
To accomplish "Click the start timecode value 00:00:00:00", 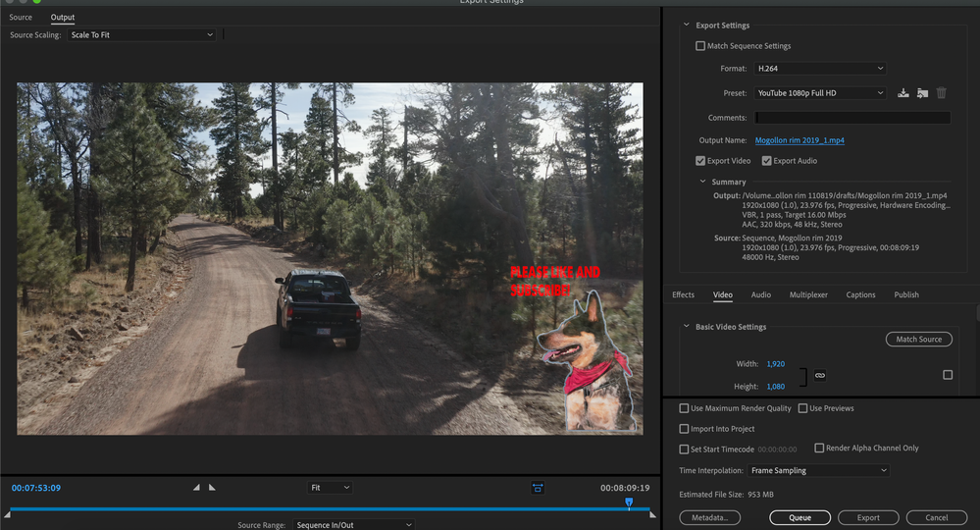I will click(777, 450).
